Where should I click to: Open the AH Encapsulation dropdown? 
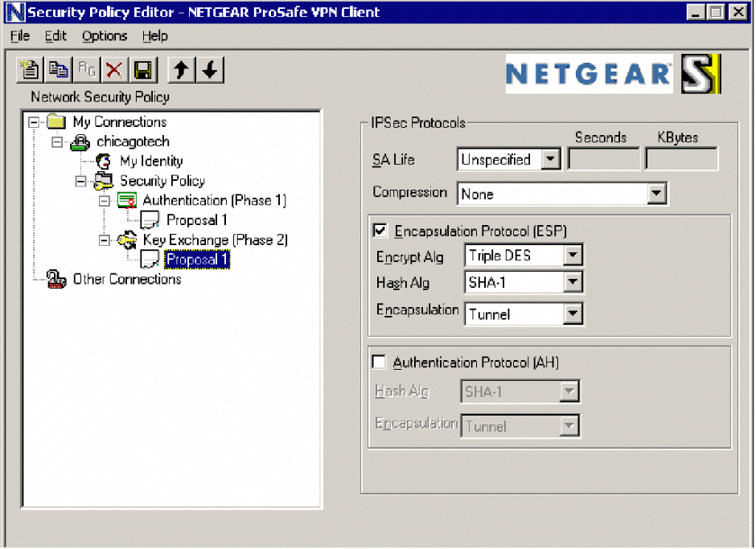[569, 425]
